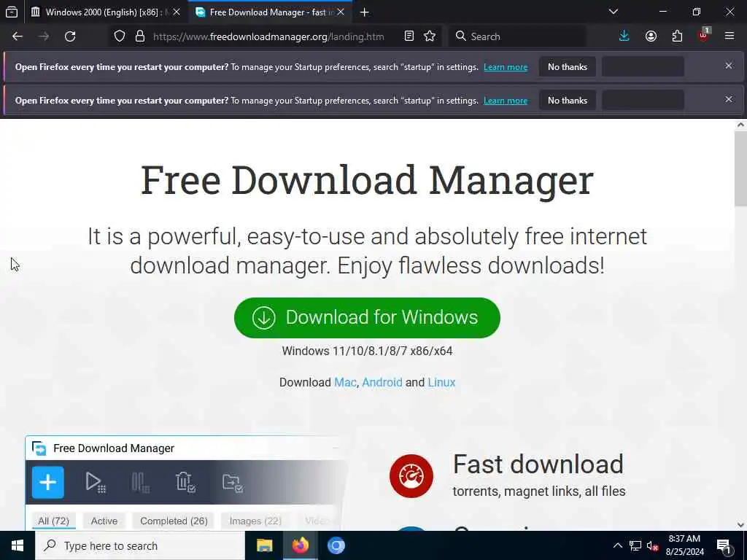Dismiss the first startup notification bar

pos(729,66)
